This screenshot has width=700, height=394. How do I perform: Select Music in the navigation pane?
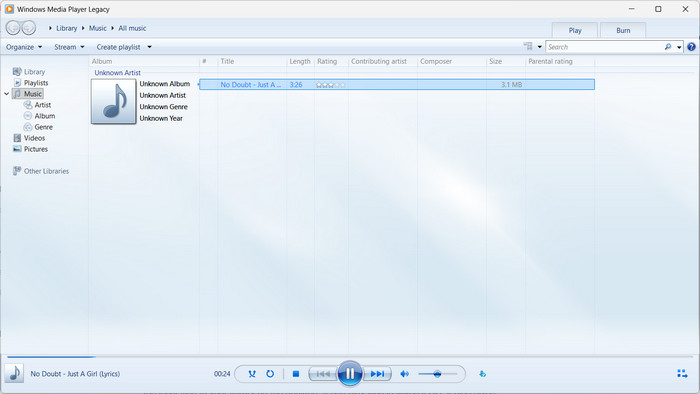(x=28, y=94)
